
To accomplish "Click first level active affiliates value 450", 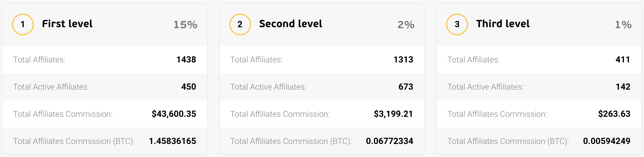I will click(x=189, y=87).
